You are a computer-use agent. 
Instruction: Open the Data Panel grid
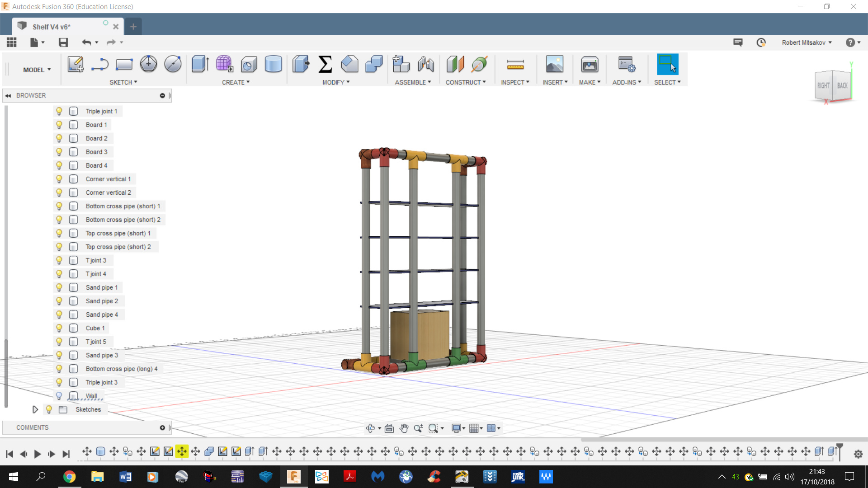coord(12,42)
